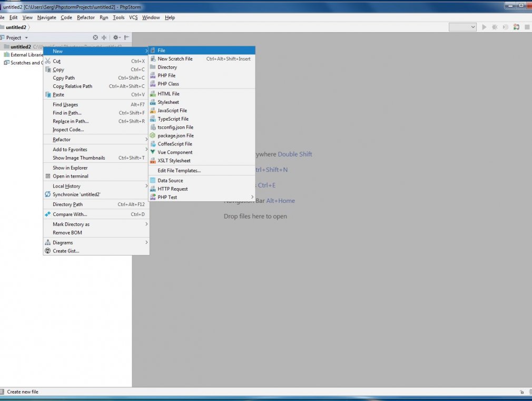Click the Debug bug icon in toolbar
The width and height of the screenshot is (532, 401).
[x=495, y=27]
